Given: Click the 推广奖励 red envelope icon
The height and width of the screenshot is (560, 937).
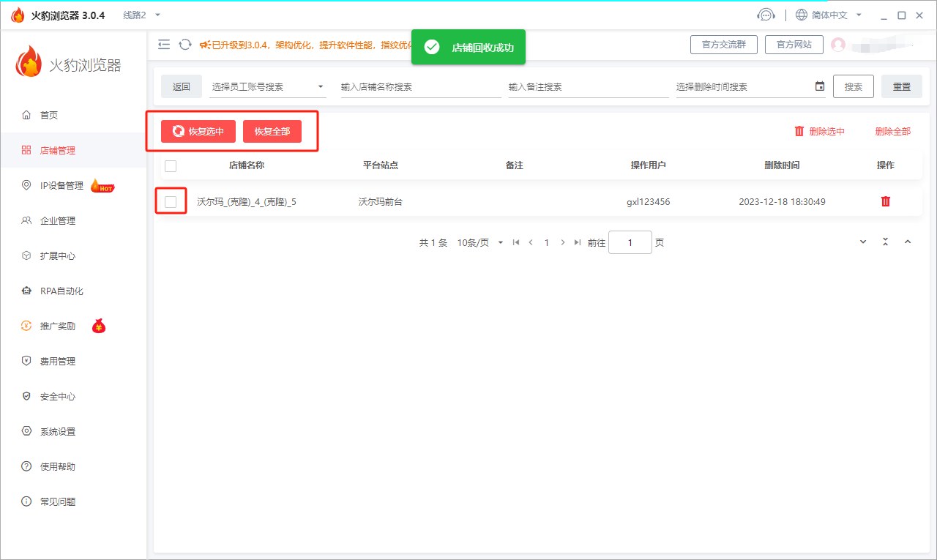Looking at the screenshot, I should point(100,326).
